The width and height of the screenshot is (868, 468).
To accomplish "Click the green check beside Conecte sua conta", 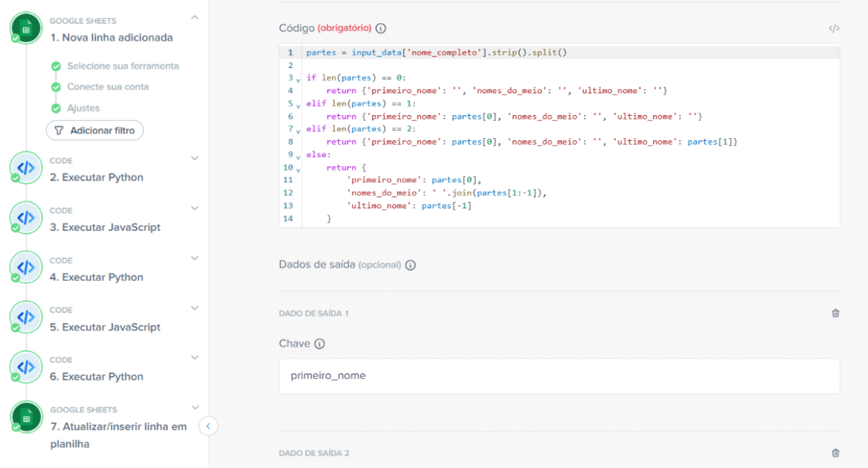I will click(56, 87).
